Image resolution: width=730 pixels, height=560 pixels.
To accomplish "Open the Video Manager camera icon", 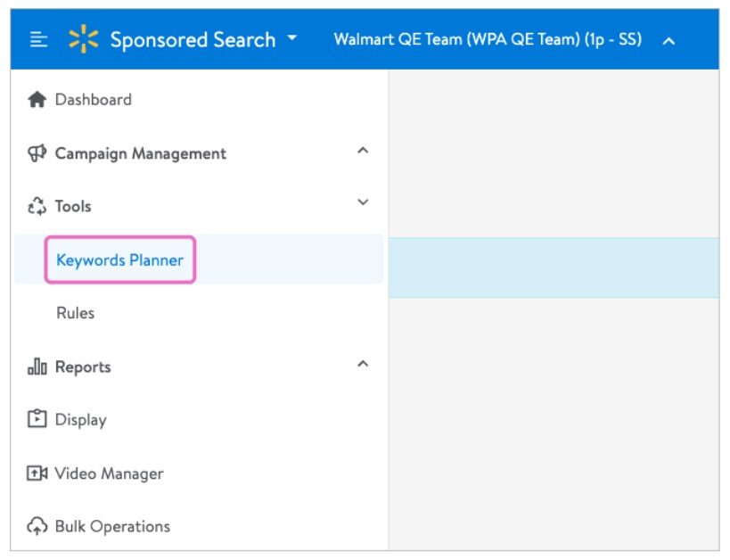I will pos(37,474).
